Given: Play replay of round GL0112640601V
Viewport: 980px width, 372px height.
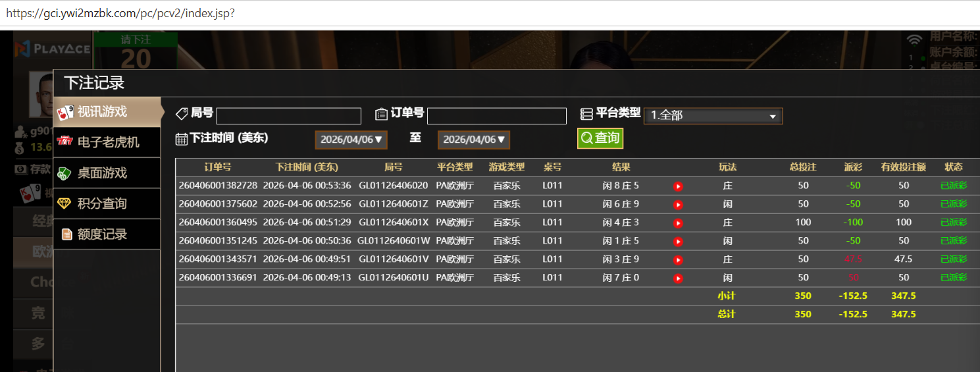Looking at the screenshot, I should click(678, 260).
